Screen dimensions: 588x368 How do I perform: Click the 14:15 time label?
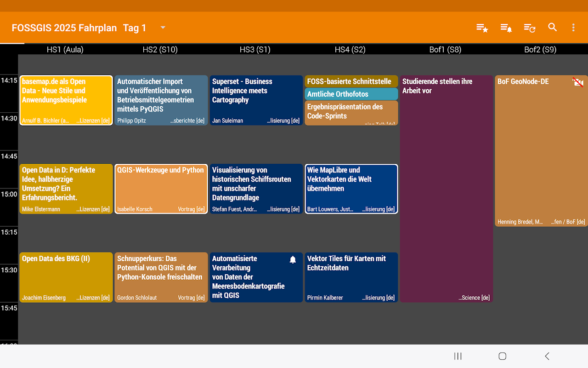click(9, 80)
